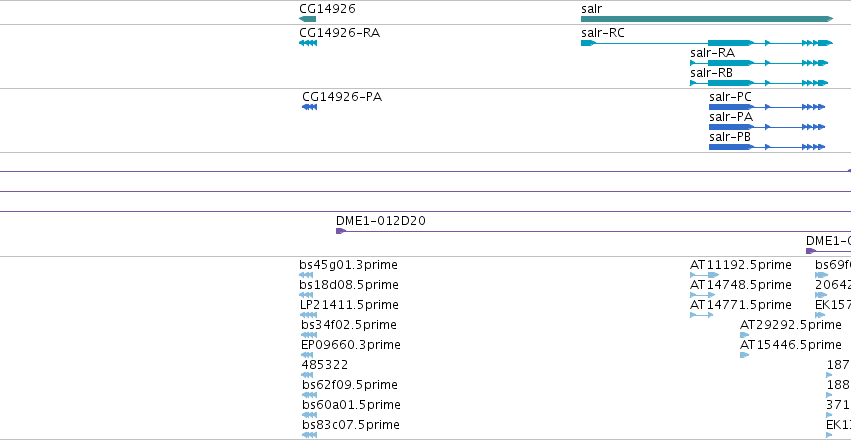The width and height of the screenshot is (851, 440).
Task: Select the salr-PB protein feature
Action: point(767,147)
